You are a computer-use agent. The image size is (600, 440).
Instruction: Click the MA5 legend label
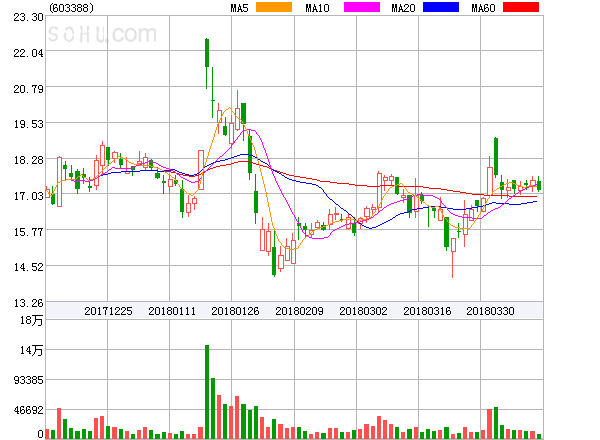(240, 8)
